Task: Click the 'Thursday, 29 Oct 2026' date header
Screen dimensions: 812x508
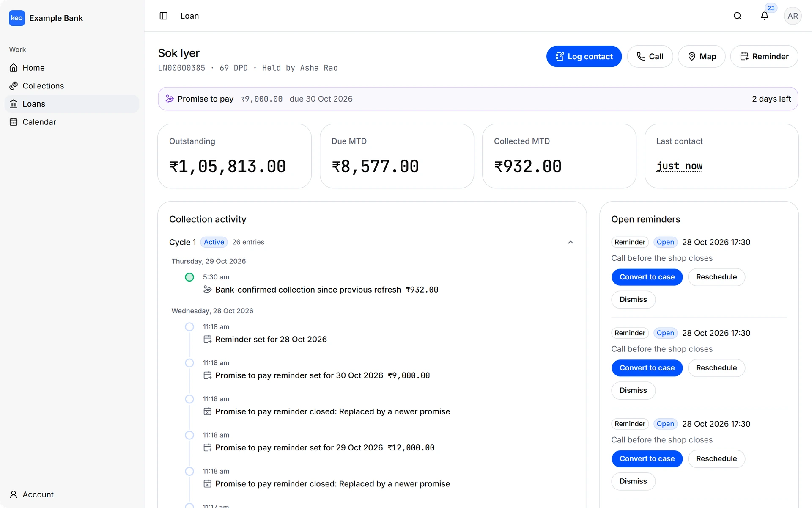Action: coord(208,261)
